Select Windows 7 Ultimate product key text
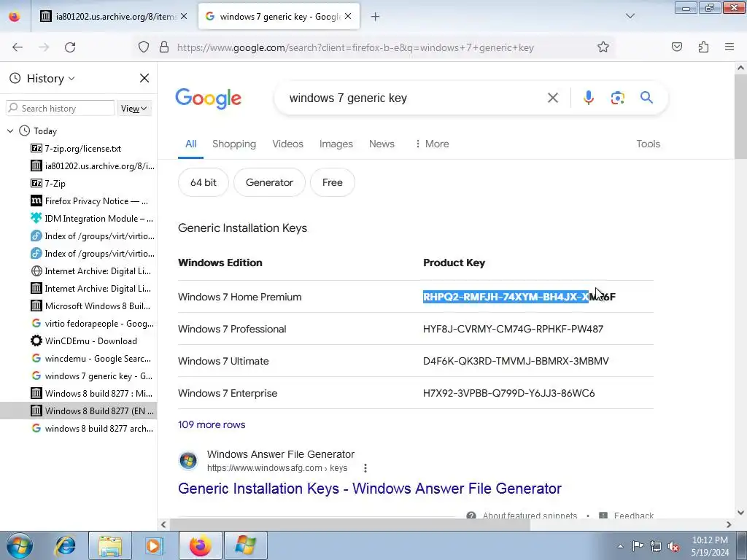747x560 pixels. [516, 361]
